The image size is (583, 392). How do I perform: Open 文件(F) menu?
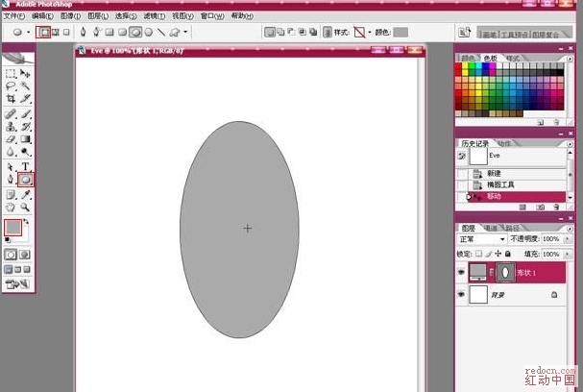[x=14, y=16]
